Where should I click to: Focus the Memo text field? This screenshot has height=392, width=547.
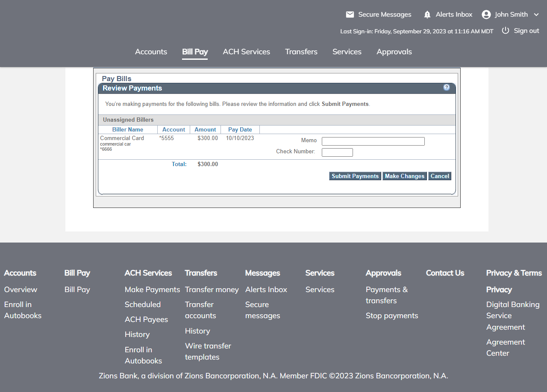373,141
